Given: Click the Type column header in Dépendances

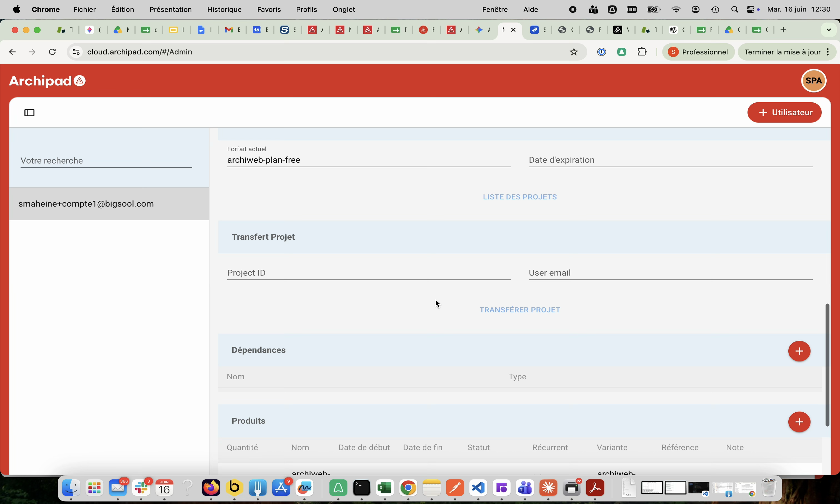Looking at the screenshot, I should [517, 377].
